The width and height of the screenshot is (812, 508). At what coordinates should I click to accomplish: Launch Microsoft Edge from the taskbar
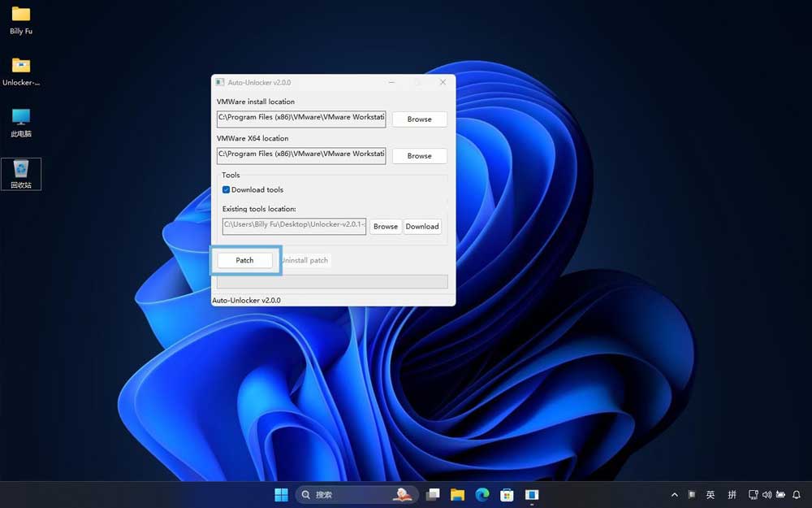click(x=482, y=494)
